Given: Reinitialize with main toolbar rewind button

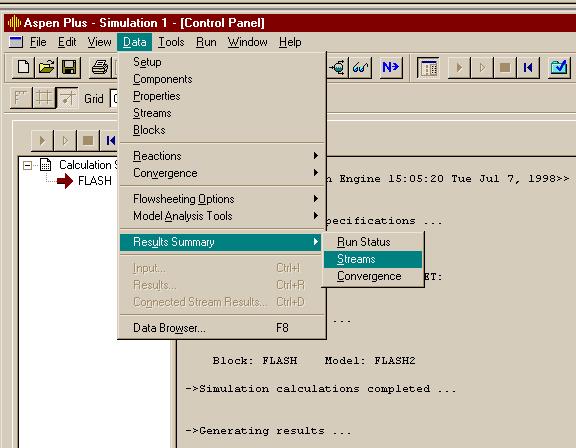Looking at the screenshot, I should point(528,68).
